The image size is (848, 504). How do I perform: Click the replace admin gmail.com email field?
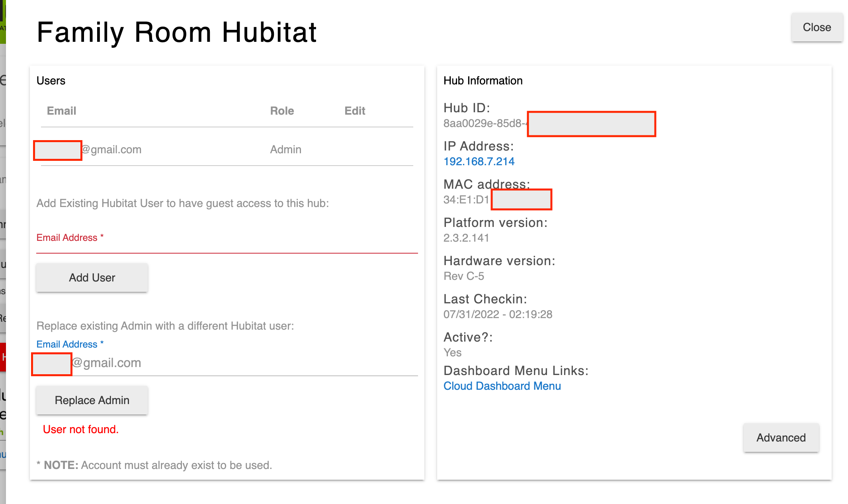point(227,363)
